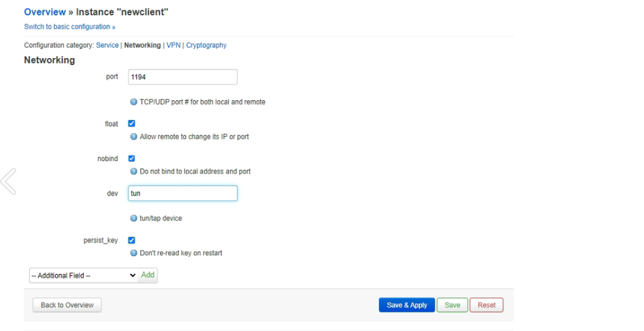Click the Overview breadcrumb link
Screen dimensions: 644x331
[x=45, y=12]
